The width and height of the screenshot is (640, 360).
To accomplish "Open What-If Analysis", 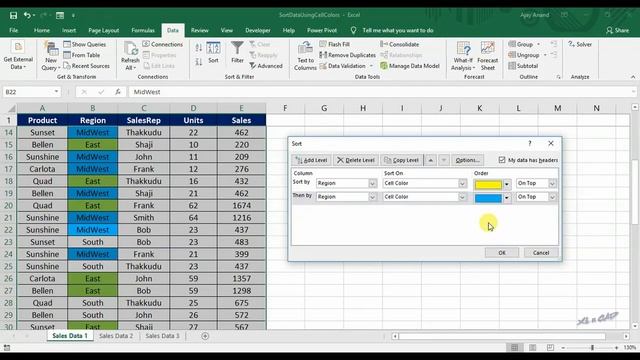I will [x=463, y=56].
